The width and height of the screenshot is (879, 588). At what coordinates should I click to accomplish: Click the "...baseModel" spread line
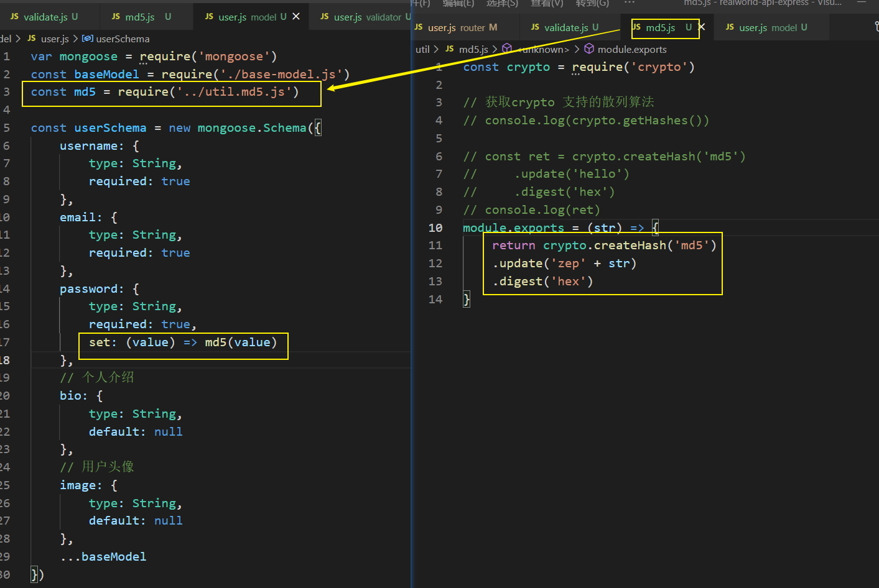pos(103,557)
